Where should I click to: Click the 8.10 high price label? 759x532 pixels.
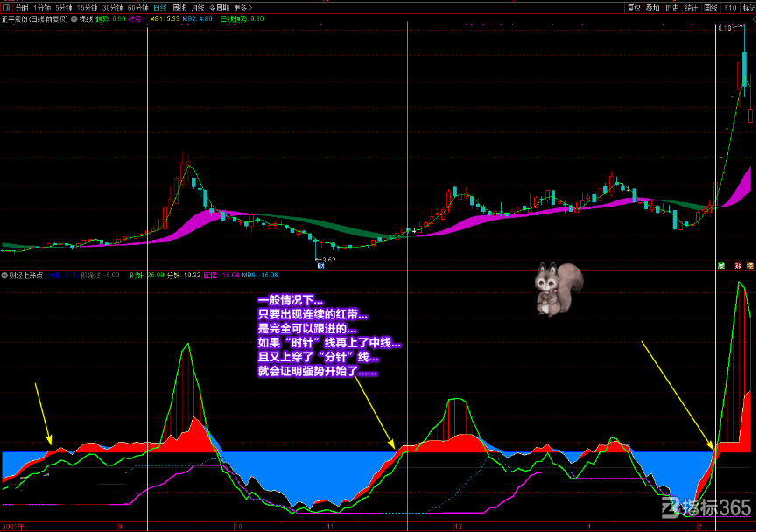point(725,28)
